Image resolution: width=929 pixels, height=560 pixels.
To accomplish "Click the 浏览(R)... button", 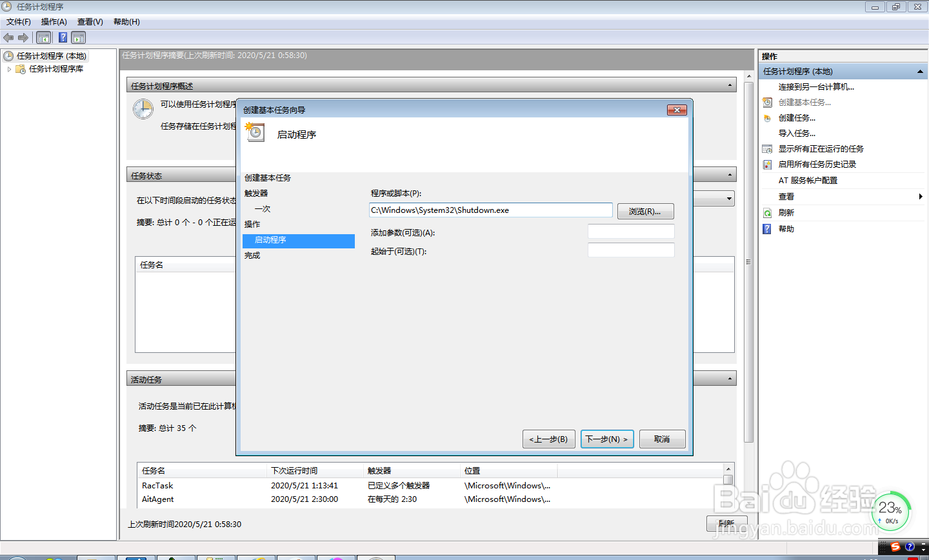I will click(x=645, y=211).
